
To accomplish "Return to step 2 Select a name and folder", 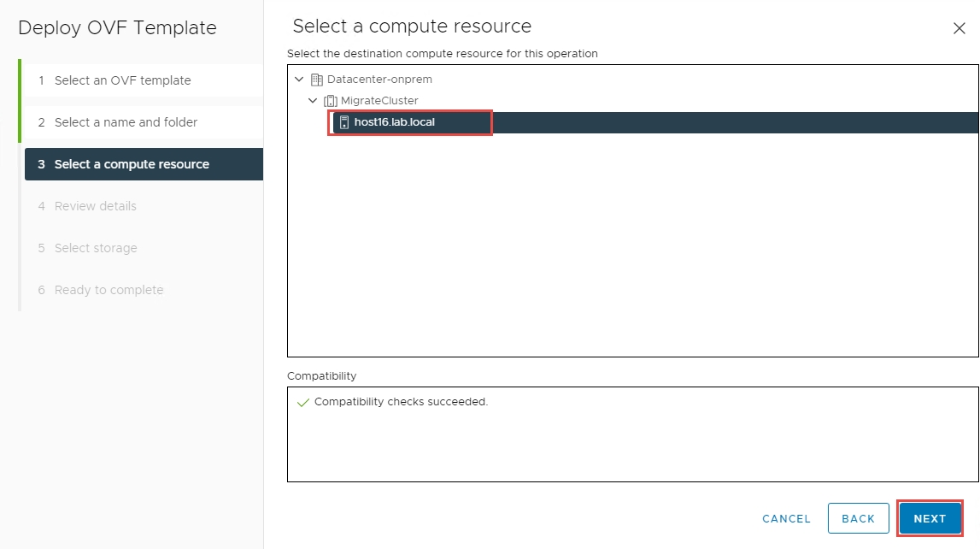I will coord(126,122).
